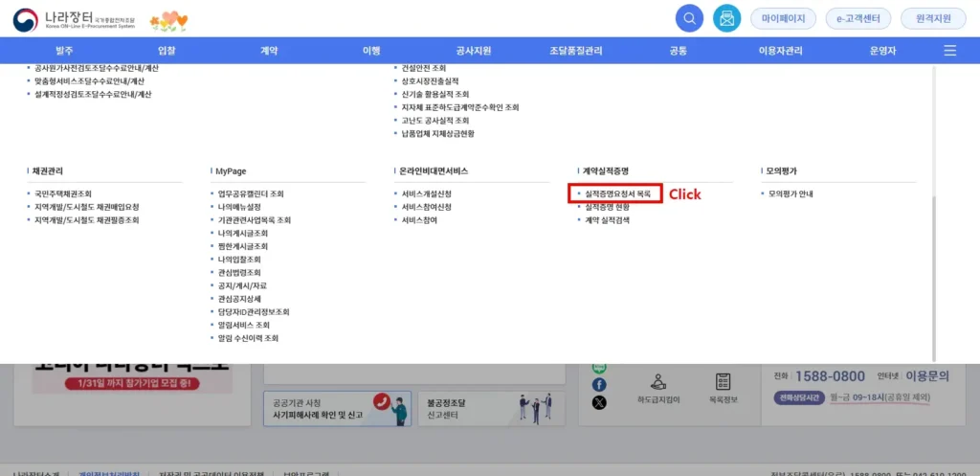
Task: Click the 하도급지킴이 icon
Action: tap(657, 387)
